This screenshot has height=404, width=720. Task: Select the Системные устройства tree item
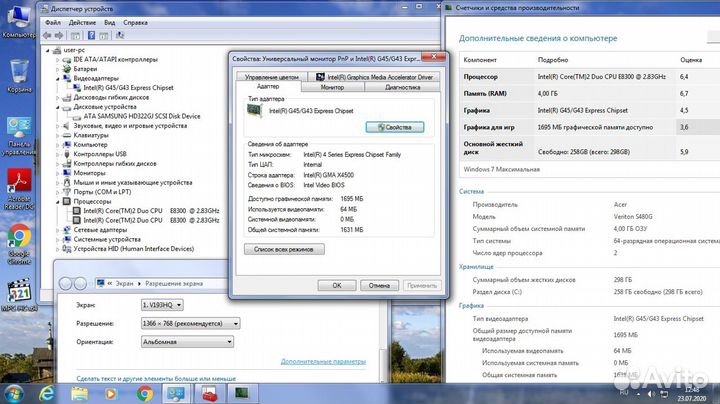coord(107,239)
